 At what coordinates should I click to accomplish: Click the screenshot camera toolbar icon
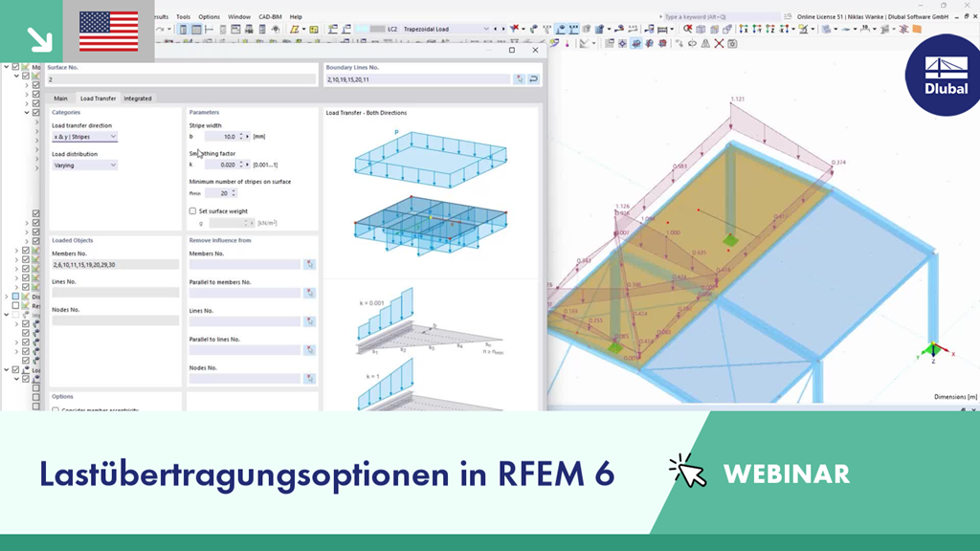pos(732,44)
